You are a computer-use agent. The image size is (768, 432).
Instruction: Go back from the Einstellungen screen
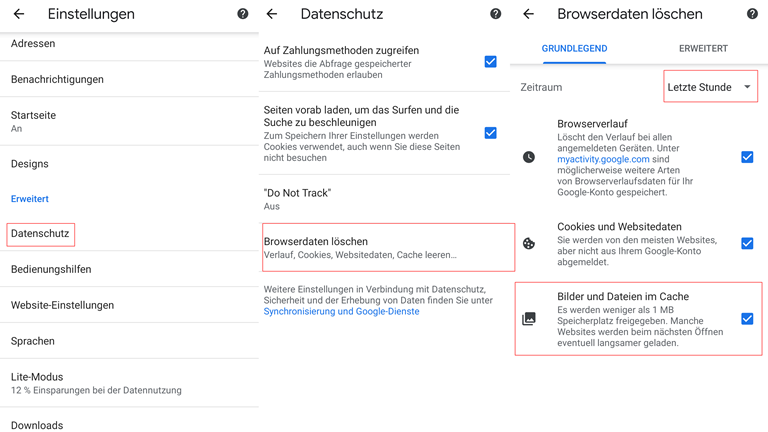(x=19, y=15)
